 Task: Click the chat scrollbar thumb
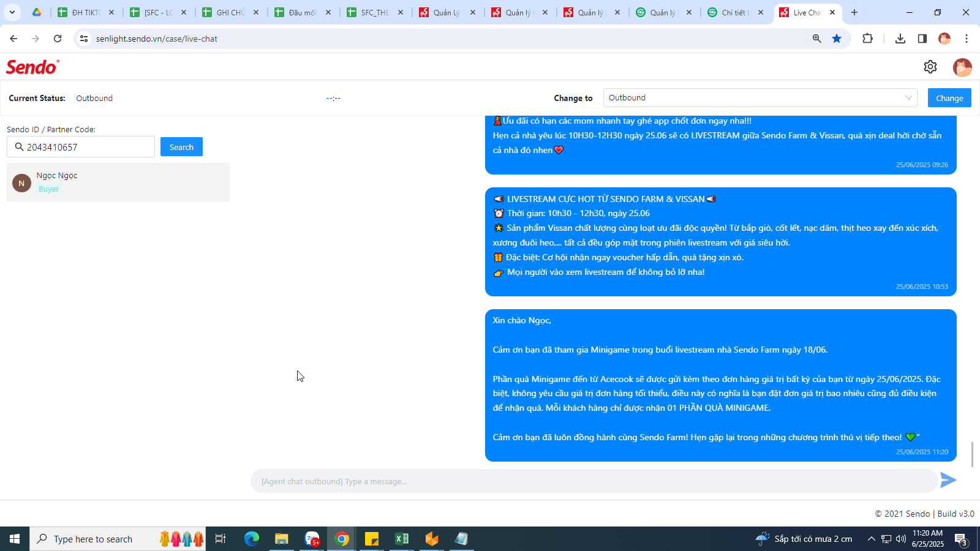click(x=972, y=454)
